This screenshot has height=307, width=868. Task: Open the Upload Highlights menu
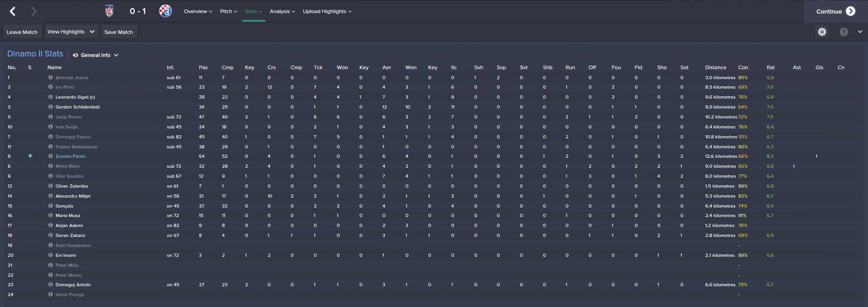[x=327, y=11]
